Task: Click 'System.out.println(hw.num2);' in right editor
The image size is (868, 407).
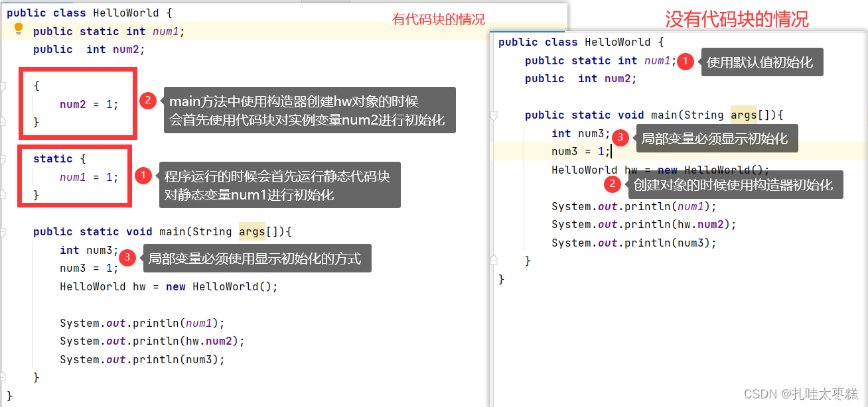Action: pyautogui.click(x=644, y=225)
